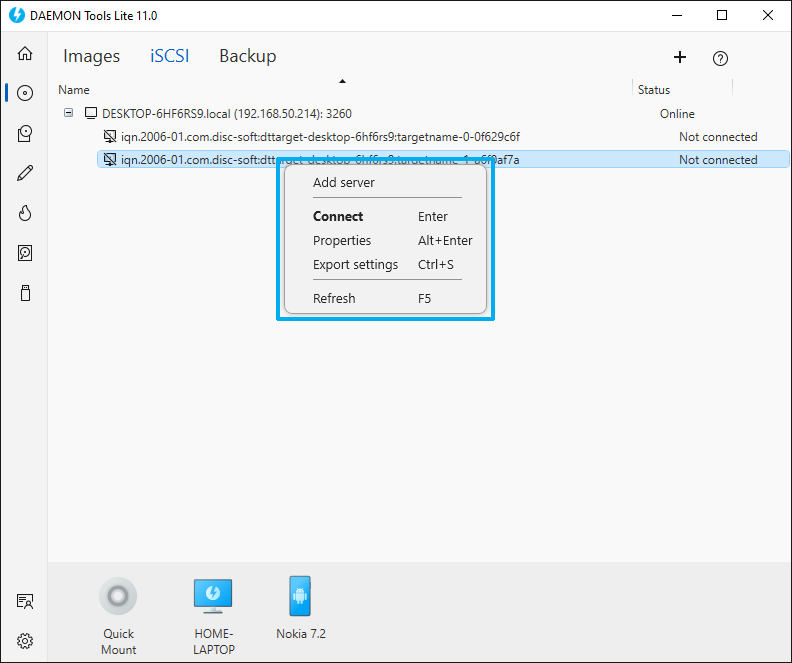Click the Online status text
792x663 pixels.
[677, 114]
